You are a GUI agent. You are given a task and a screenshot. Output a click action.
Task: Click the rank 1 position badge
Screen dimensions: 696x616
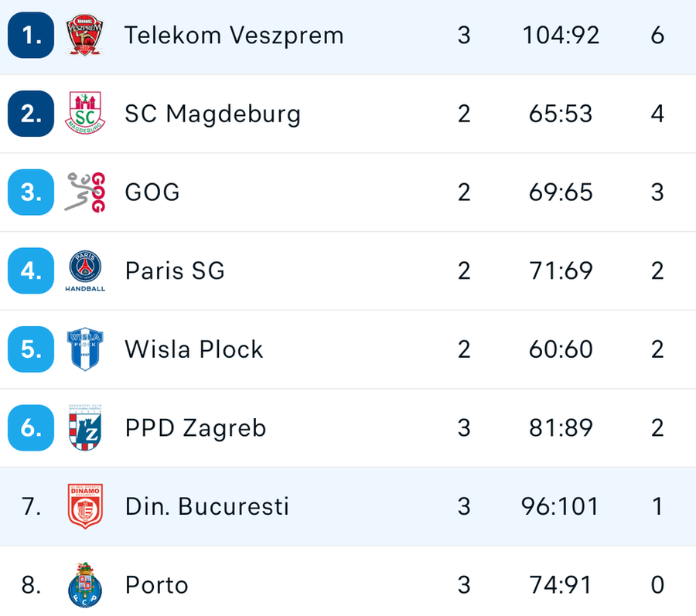[31, 35]
